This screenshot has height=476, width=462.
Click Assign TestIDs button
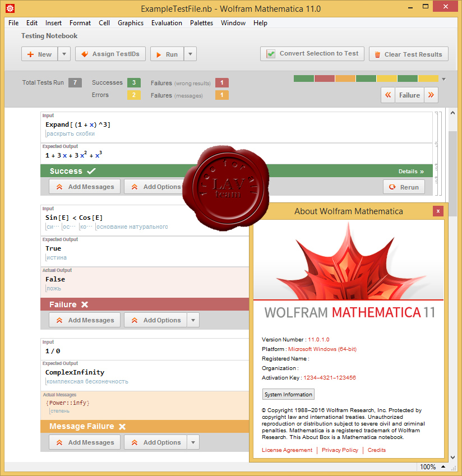point(110,54)
